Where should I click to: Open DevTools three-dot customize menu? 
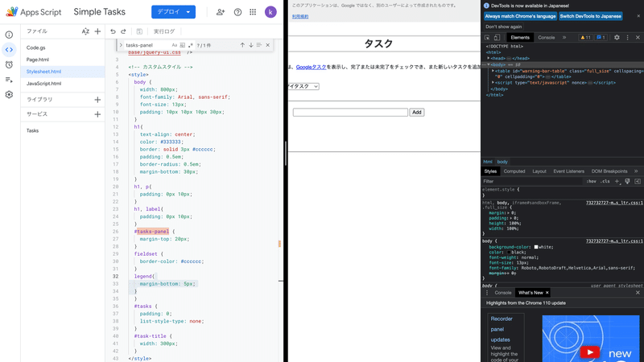click(627, 37)
